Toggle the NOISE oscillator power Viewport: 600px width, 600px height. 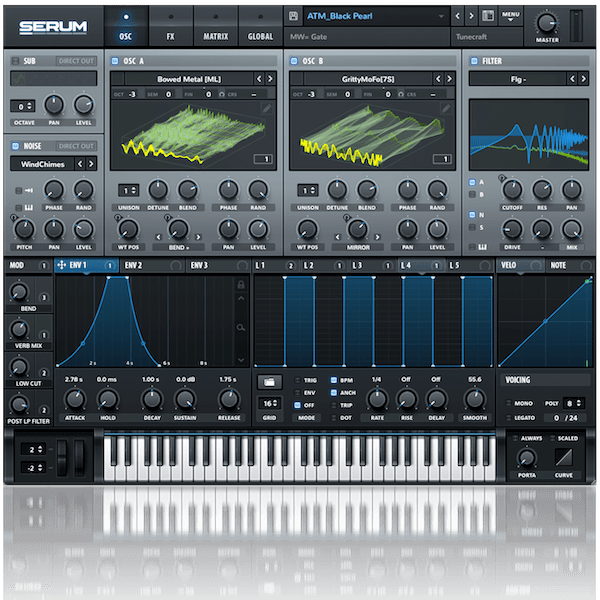[16, 146]
